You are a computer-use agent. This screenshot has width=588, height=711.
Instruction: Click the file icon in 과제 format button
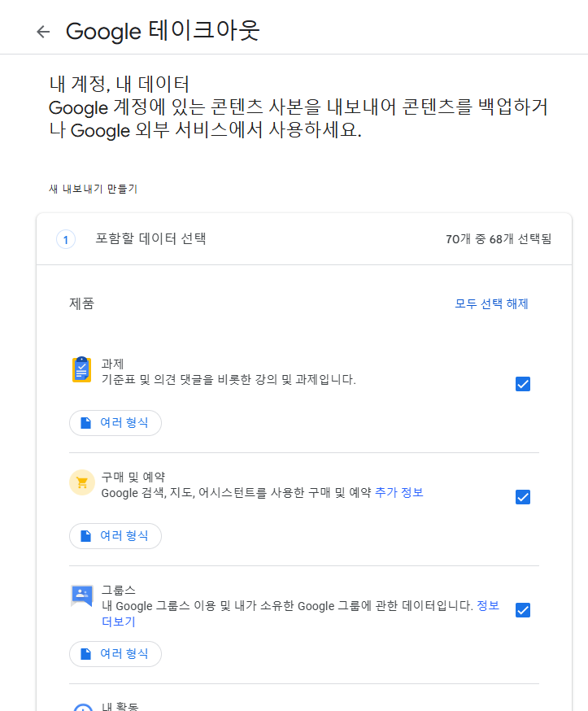85,423
